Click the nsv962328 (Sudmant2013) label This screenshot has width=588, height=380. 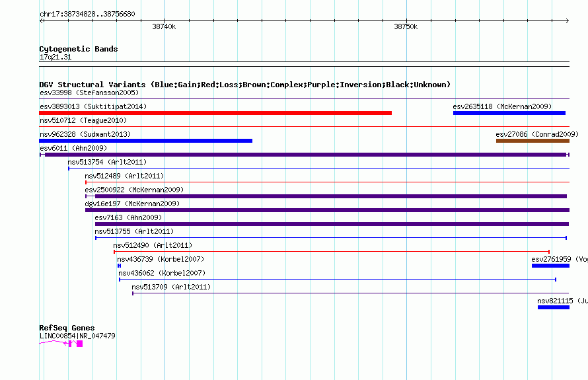(x=85, y=134)
